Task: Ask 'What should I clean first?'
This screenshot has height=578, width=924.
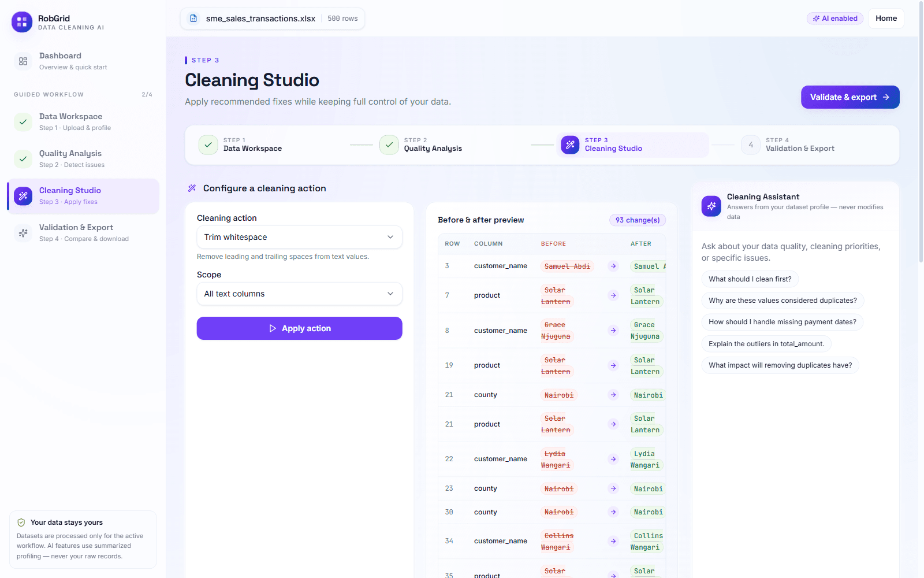Action: click(x=750, y=279)
